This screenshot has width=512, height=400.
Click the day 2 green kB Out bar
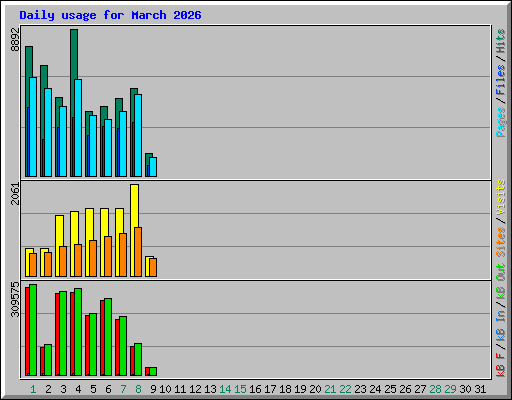click(48, 360)
